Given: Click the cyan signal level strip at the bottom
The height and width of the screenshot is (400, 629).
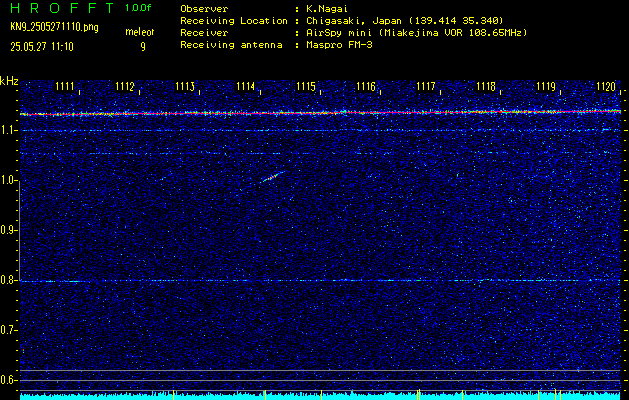Looking at the screenshot, I should tap(320, 397).
